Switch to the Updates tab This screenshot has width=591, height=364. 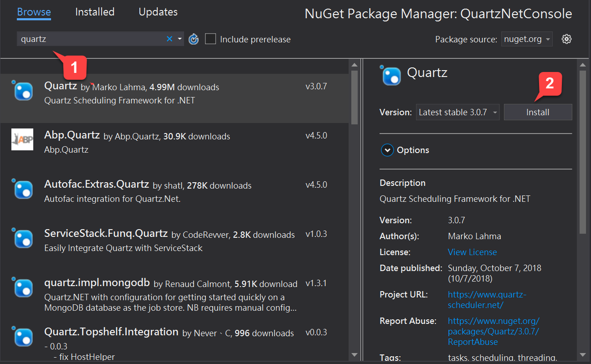(158, 12)
